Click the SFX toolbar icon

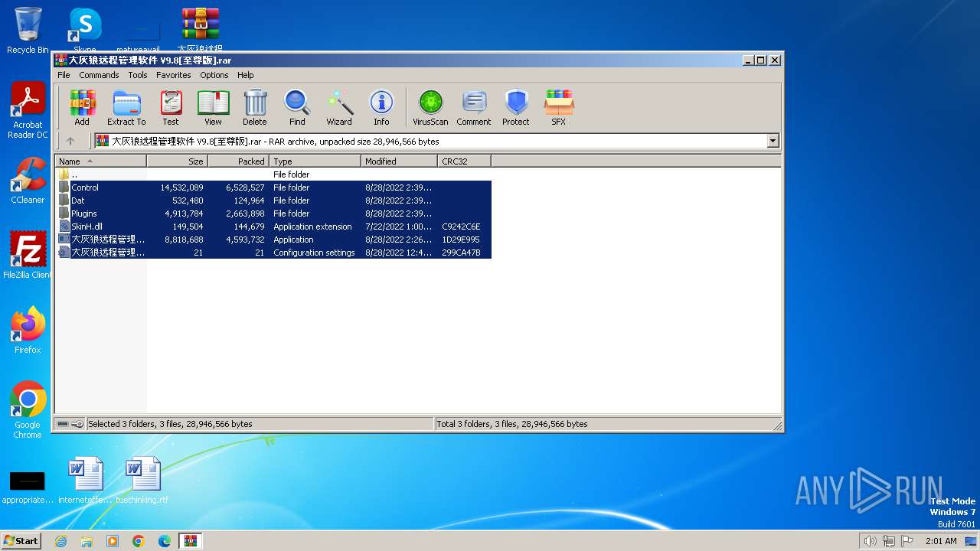point(559,107)
